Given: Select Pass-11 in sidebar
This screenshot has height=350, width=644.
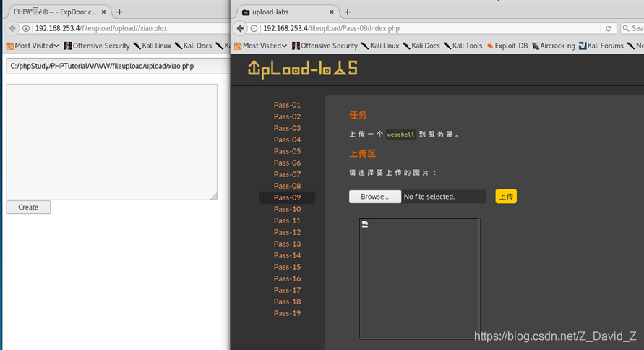Looking at the screenshot, I should [x=287, y=221].
